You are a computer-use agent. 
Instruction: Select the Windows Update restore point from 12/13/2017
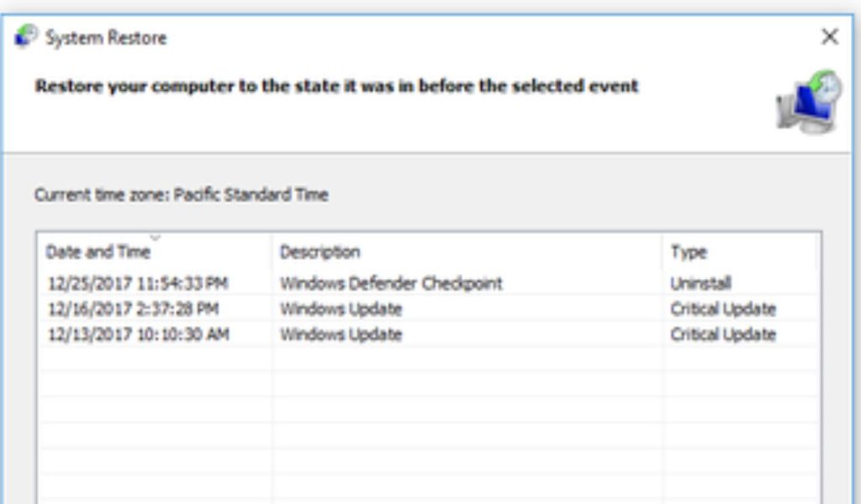[x=336, y=333]
